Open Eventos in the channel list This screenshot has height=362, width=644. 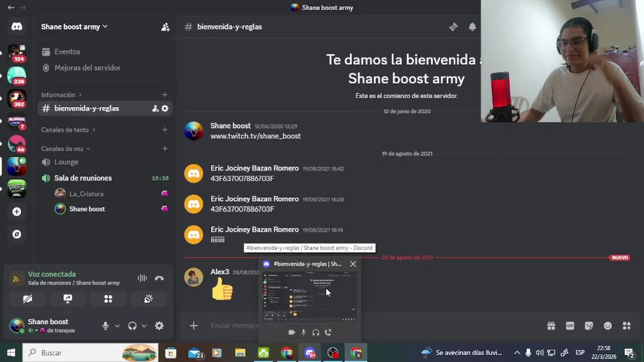(105, 52)
